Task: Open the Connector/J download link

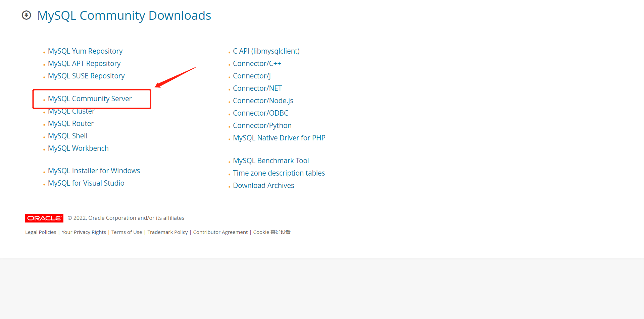Action: (x=252, y=76)
